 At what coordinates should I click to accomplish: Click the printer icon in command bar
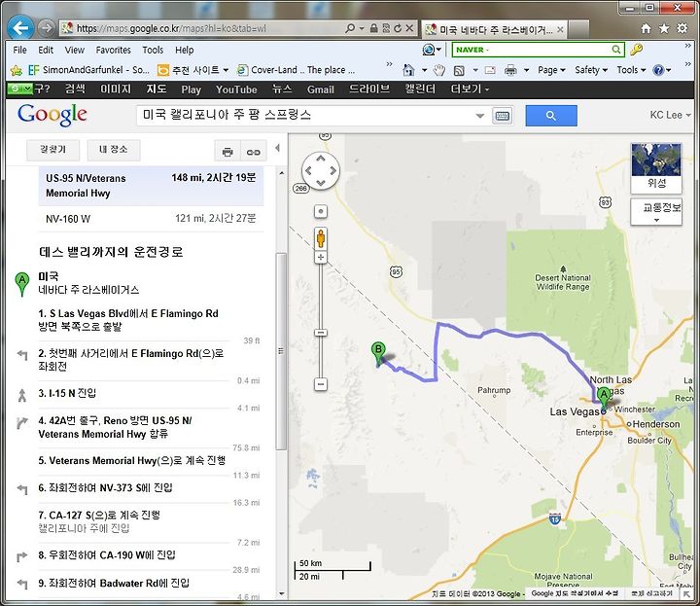click(510, 70)
